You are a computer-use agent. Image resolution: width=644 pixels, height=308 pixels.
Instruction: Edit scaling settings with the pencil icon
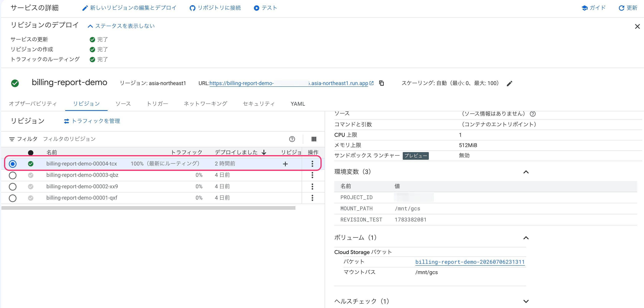(510, 83)
